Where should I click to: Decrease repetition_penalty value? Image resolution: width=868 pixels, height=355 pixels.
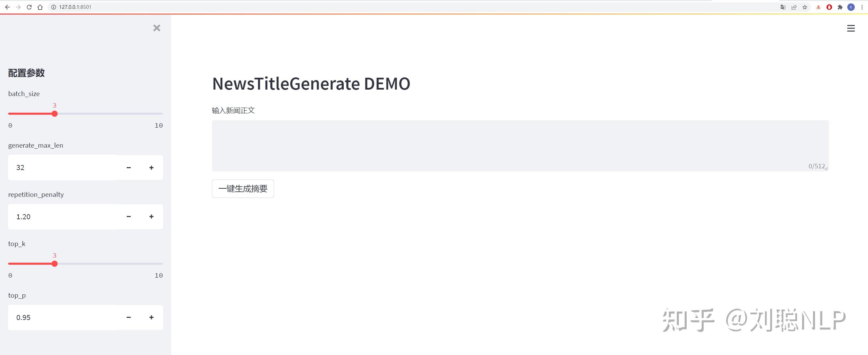click(x=129, y=217)
